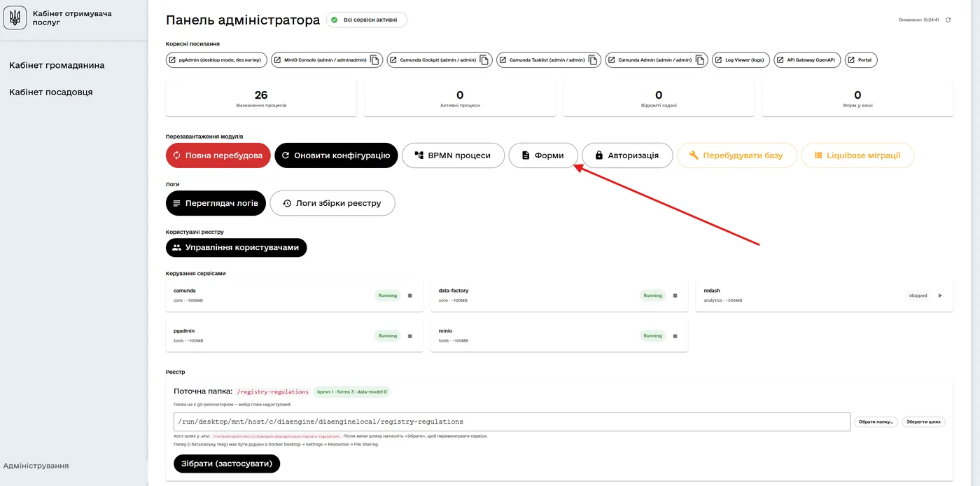This screenshot has height=486, width=980.
Task: Click Оновити конфігурацію button
Action: point(336,155)
